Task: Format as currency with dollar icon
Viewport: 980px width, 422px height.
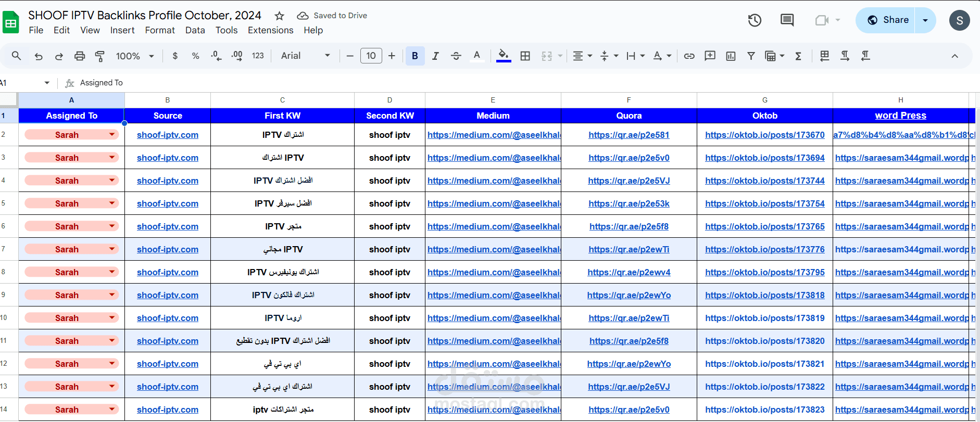Action: coord(175,56)
